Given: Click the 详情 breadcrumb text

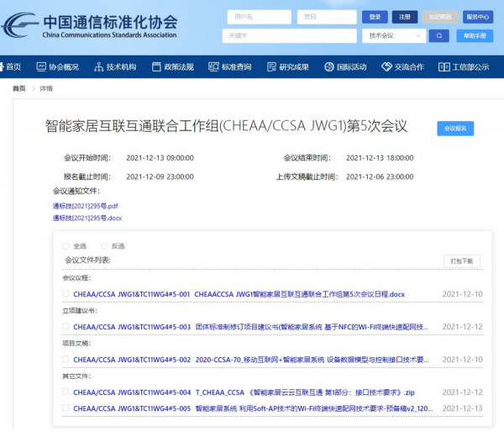Looking at the screenshot, I should click(46, 88).
